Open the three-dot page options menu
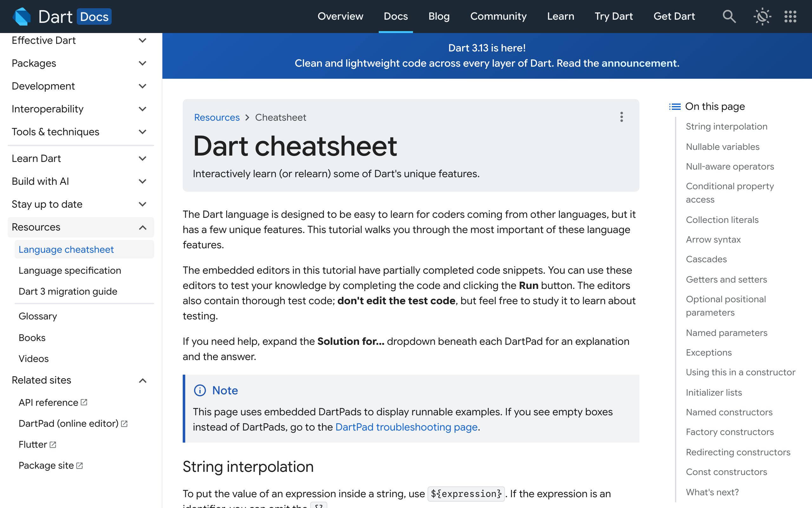The image size is (812, 508). [621, 117]
